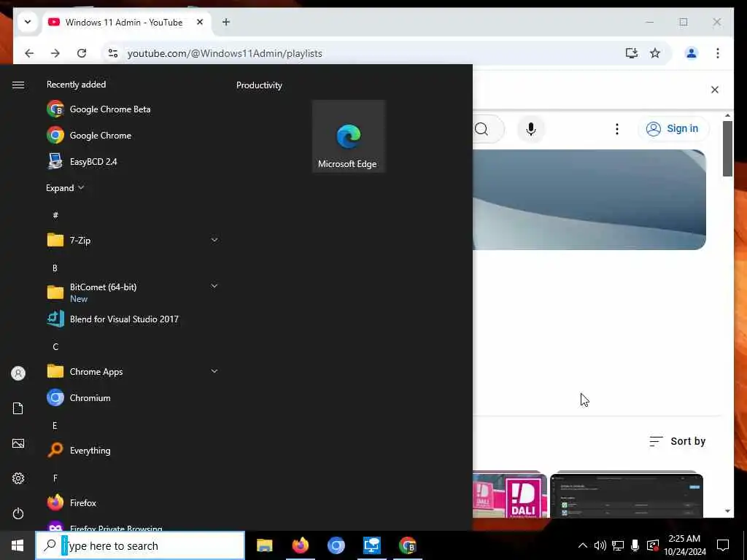Open YouTube settings three-dot menu
The width and height of the screenshot is (747, 560).
tap(617, 129)
